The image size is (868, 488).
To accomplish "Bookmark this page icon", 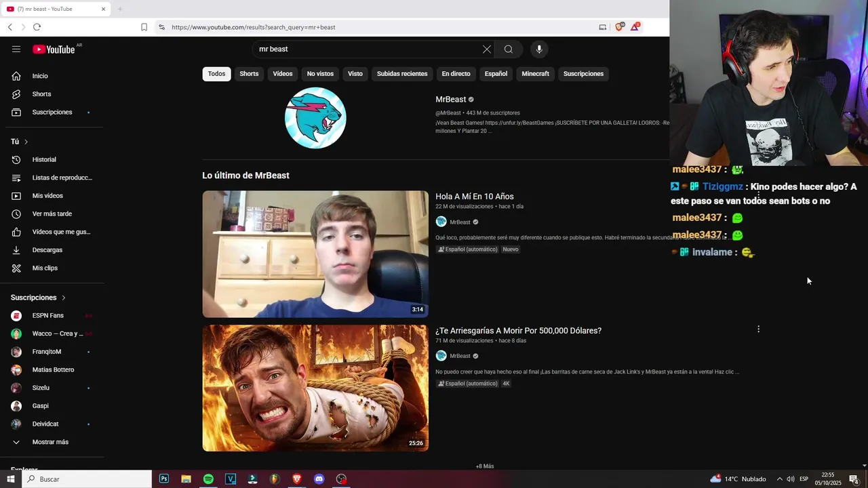I will pyautogui.click(x=144, y=27).
